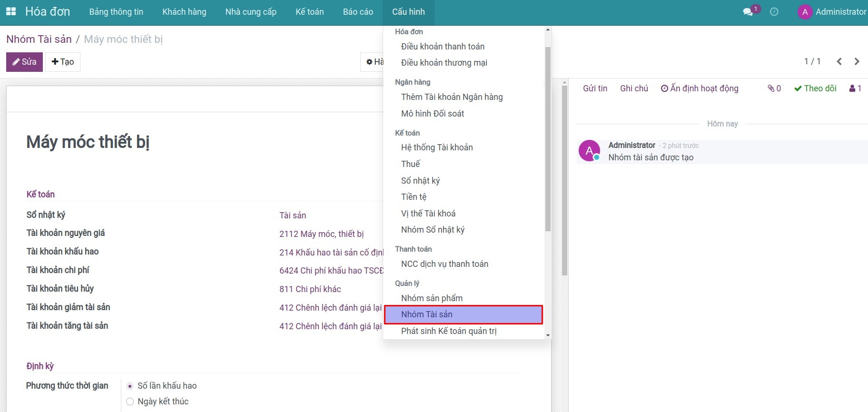The image size is (868, 412).
Task: Select Số lần khấu hao radio option
Action: [x=130, y=386]
